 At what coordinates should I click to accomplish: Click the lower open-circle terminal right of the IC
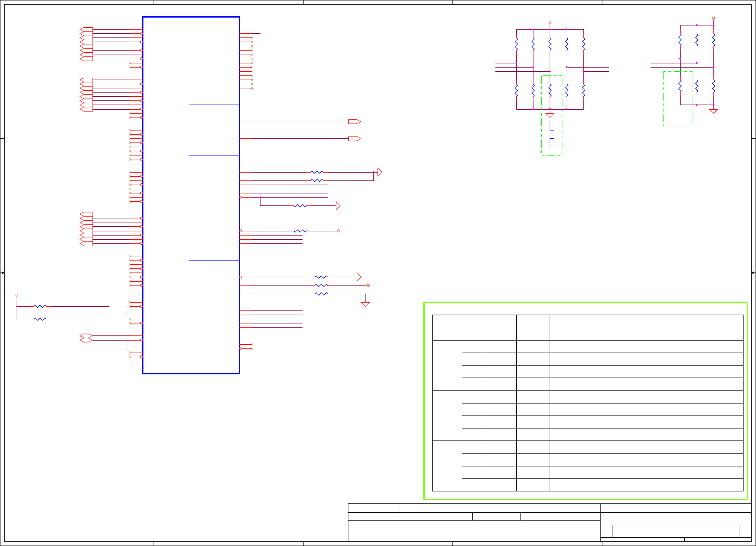coord(368,285)
